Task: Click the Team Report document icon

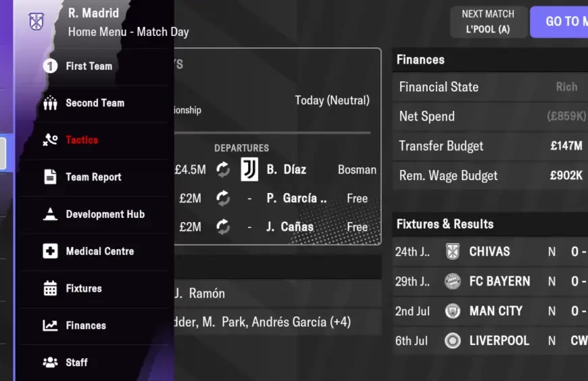Action: point(50,177)
